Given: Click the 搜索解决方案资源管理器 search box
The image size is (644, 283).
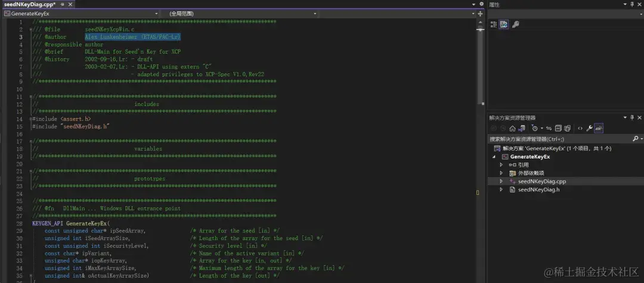Looking at the screenshot, I should pos(560,139).
